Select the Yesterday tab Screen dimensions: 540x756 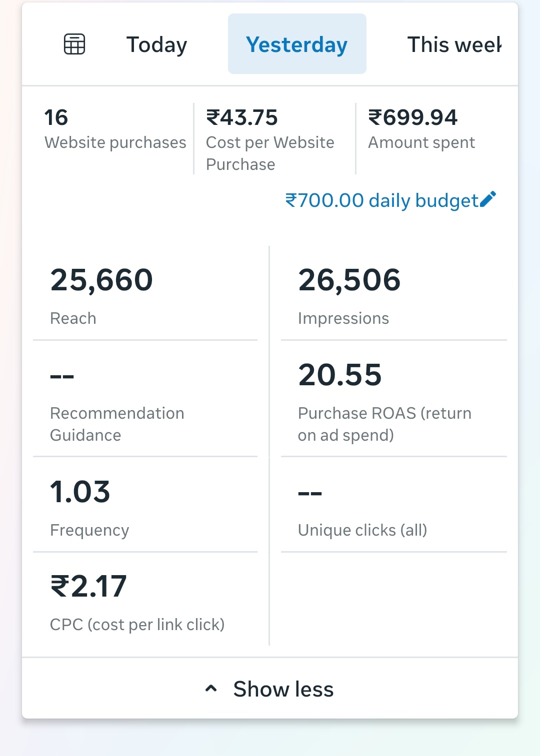[297, 44]
